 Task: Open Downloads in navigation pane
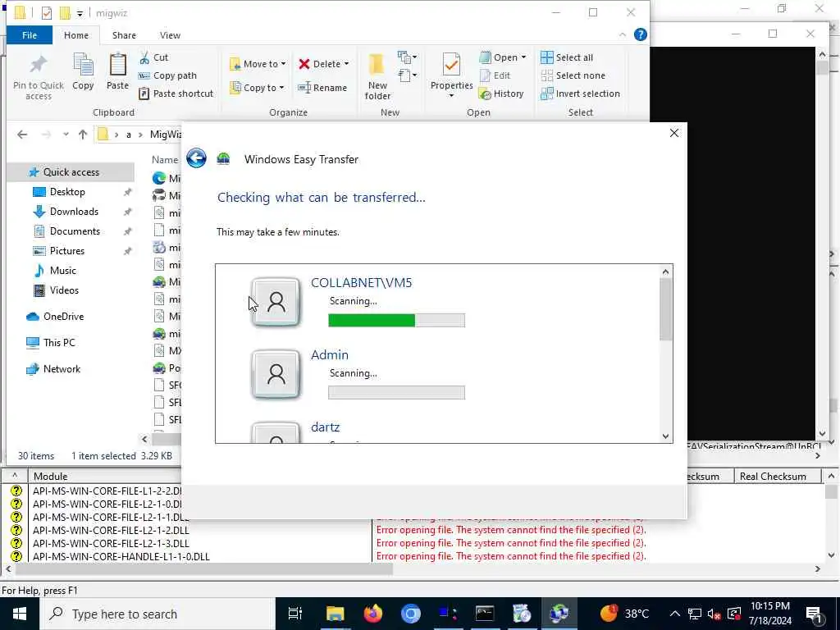74,212
